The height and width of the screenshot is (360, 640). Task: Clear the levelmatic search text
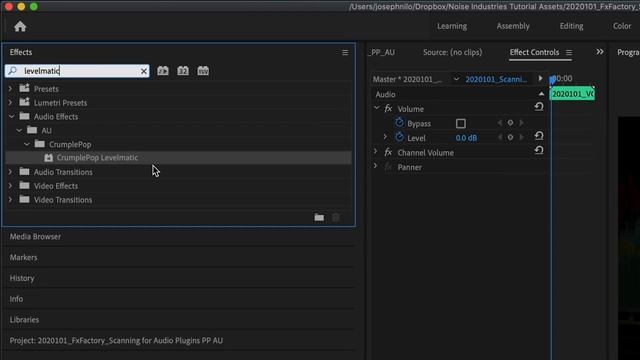pyautogui.click(x=144, y=71)
